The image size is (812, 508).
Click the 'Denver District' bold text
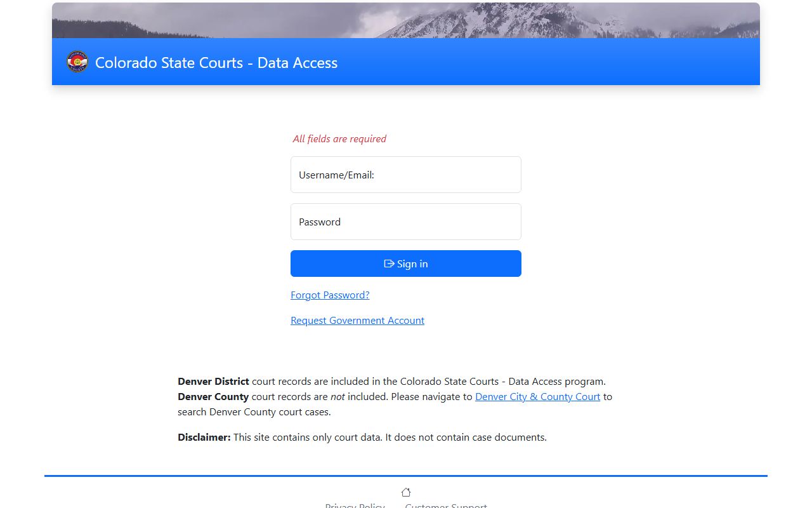213,382
